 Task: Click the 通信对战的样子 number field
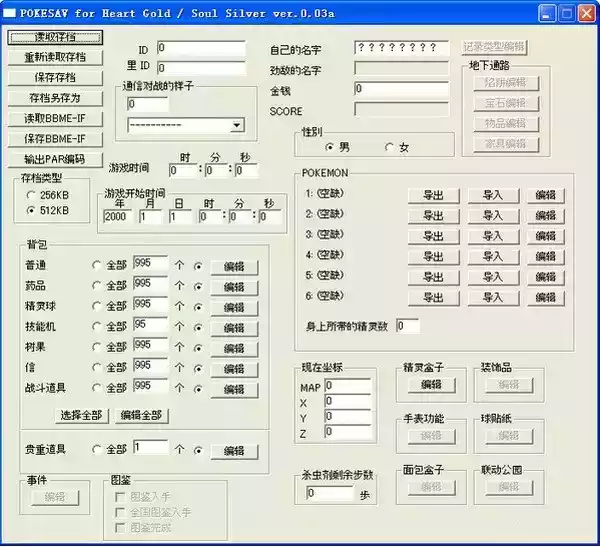point(148,104)
